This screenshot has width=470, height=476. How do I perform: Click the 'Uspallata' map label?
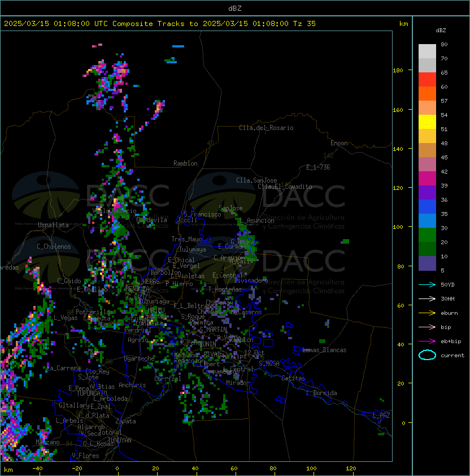tap(53, 225)
